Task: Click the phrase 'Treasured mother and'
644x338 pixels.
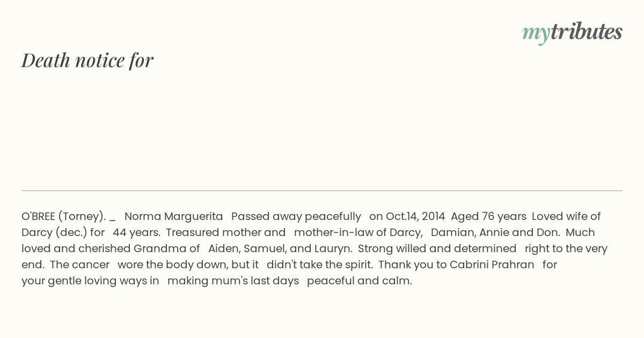Action: 225,232
